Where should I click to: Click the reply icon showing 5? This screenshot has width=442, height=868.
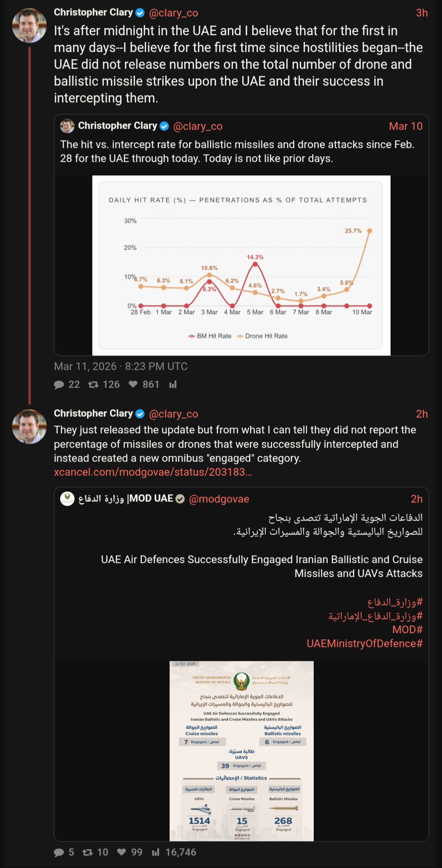(x=59, y=852)
